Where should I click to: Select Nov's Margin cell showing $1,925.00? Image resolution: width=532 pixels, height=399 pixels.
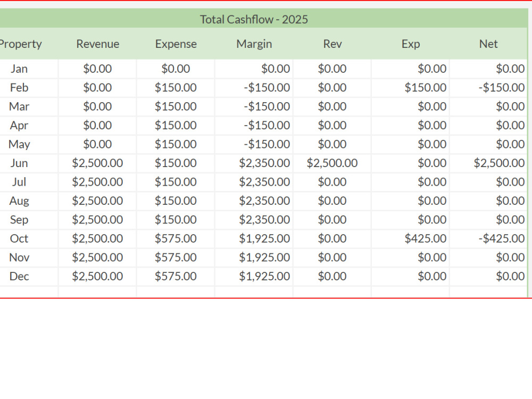254,257
